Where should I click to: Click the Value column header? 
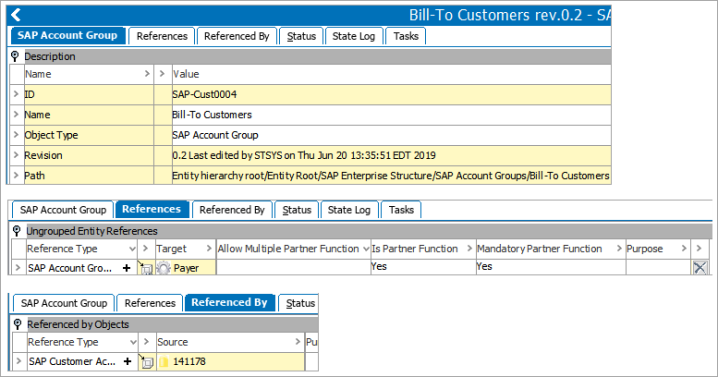point(392,74)
